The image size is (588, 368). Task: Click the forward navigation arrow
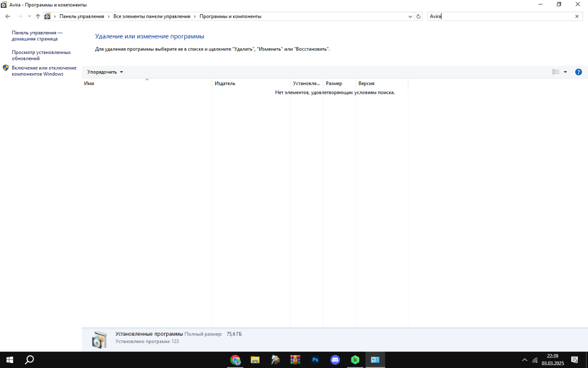coord(20,16)
